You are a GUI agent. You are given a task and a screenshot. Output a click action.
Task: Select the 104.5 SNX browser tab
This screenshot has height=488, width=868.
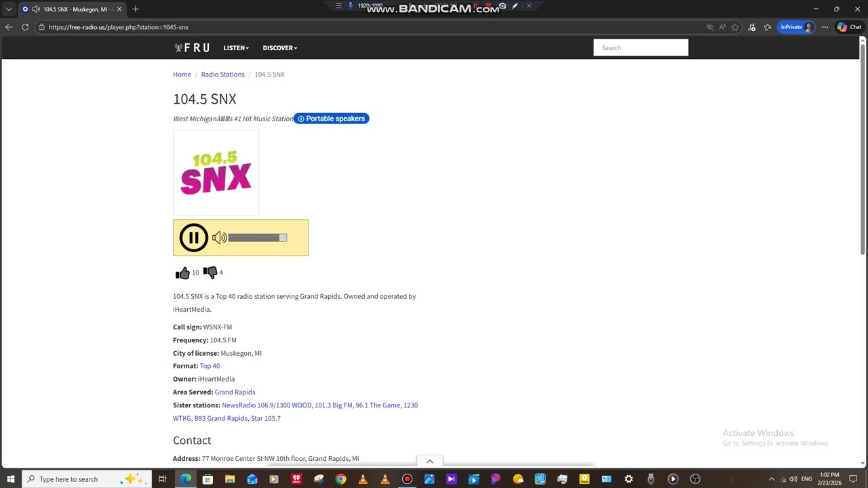(72, 9)
